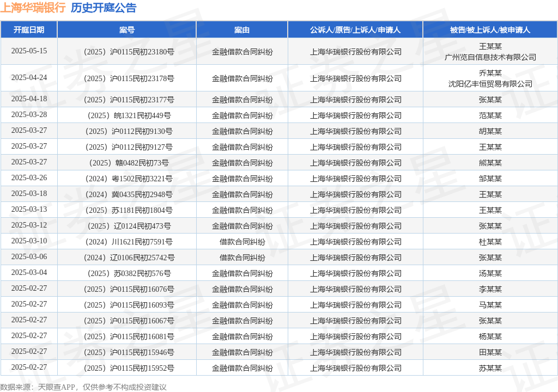Click defendant 乔某某
The height and width of the screenshot is (392, 558).
[x=490, y=73]
